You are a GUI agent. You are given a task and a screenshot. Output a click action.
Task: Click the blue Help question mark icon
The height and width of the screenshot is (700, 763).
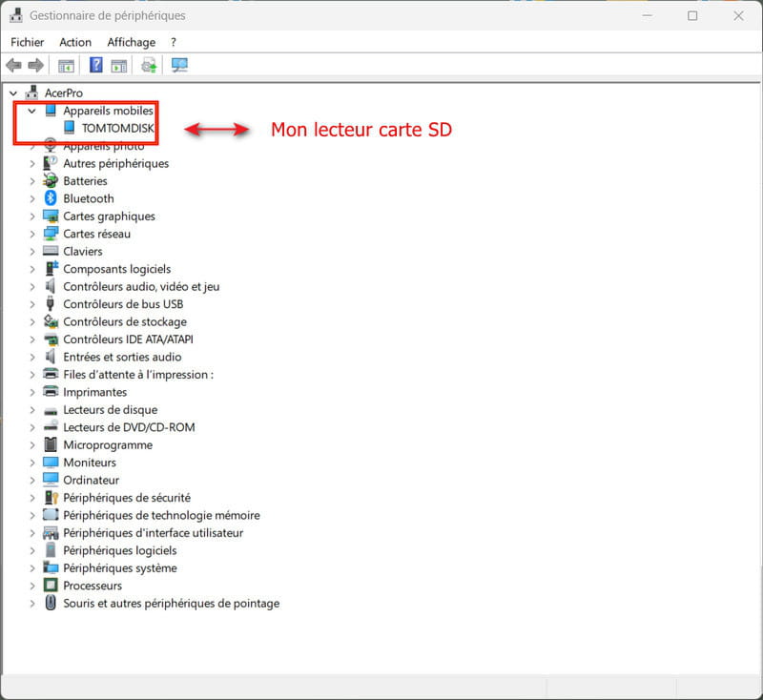pos(96,66)
